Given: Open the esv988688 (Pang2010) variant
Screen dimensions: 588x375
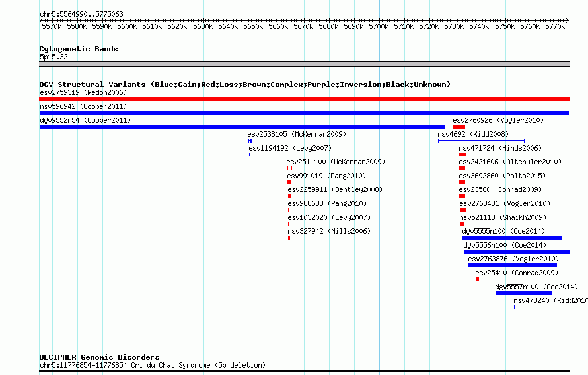Looking at the screenshot, I should [327, 203].
